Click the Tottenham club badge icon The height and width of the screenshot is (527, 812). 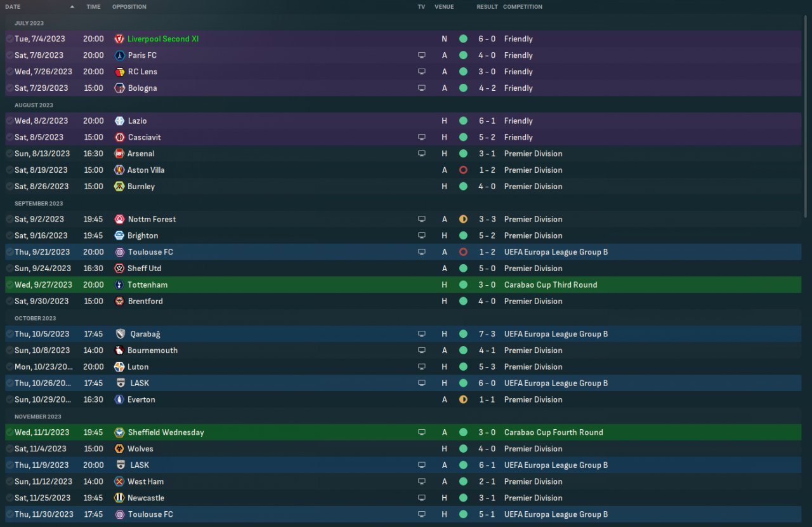pyautogui.click(x=119, y=285)
